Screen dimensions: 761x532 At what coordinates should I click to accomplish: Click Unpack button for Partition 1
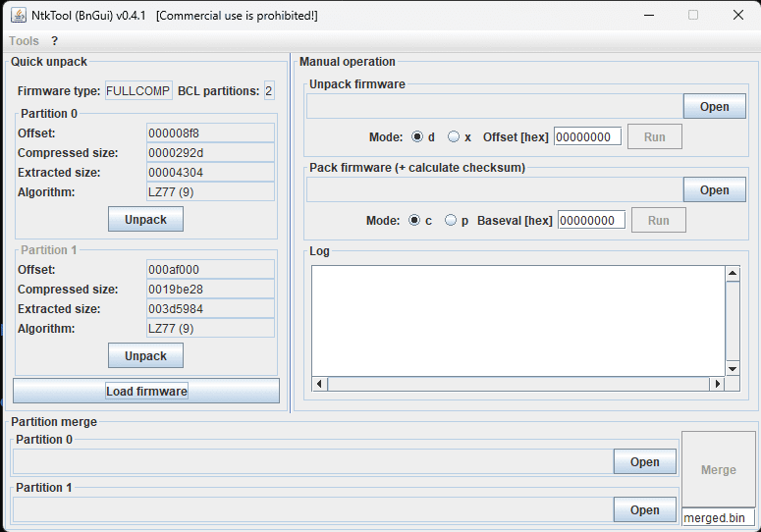pos(145,356)
